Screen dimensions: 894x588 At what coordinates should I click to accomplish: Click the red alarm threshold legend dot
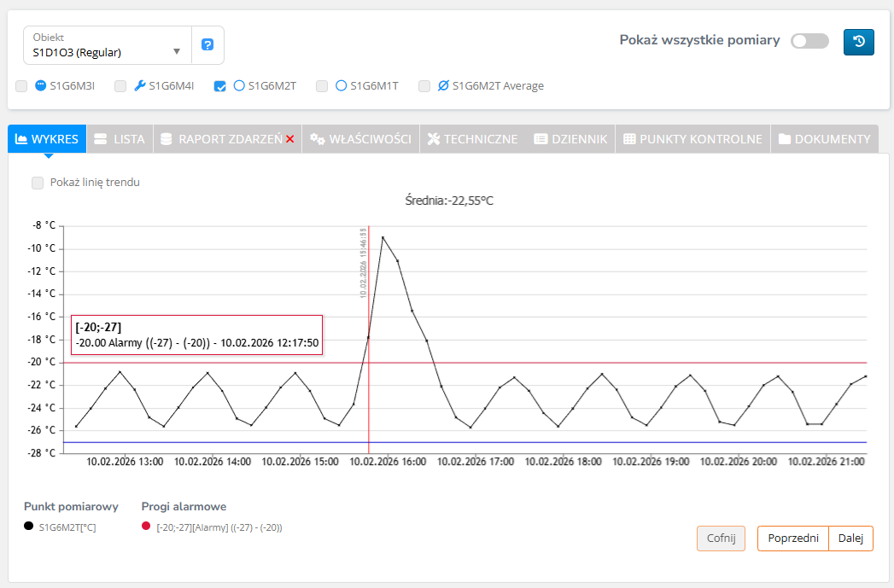pyautogui.click(x=146, y=527)
